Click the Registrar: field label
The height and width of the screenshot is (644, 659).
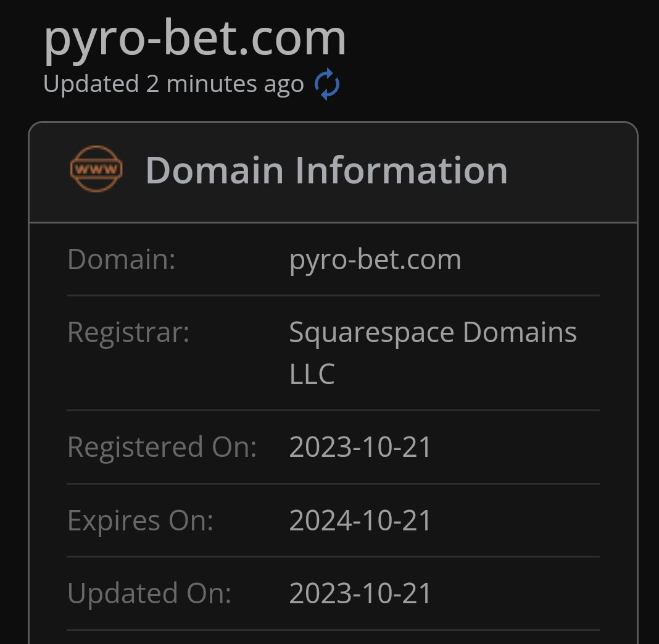(128, 333)
